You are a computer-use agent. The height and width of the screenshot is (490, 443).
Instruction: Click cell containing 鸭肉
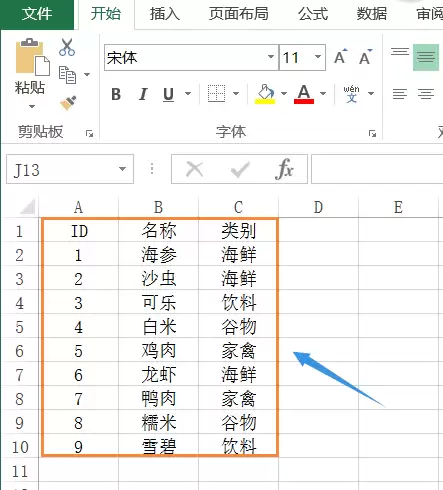click(x=159, y=399)
